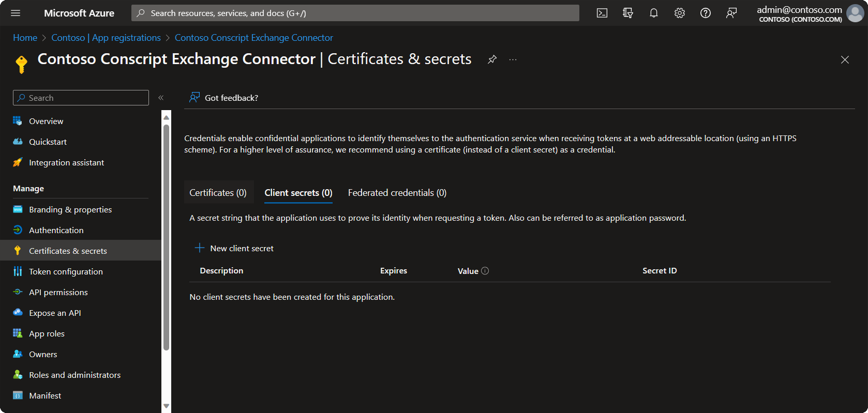868x413 pixels.
Task: Click the admin@contoso.com account name
Action: 799,9
